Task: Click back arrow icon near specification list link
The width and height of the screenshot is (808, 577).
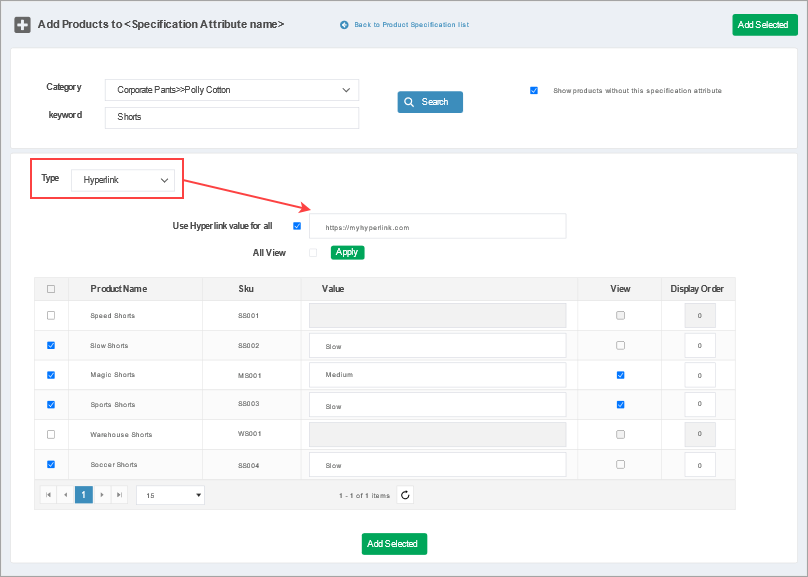Action: pos(344,25)
